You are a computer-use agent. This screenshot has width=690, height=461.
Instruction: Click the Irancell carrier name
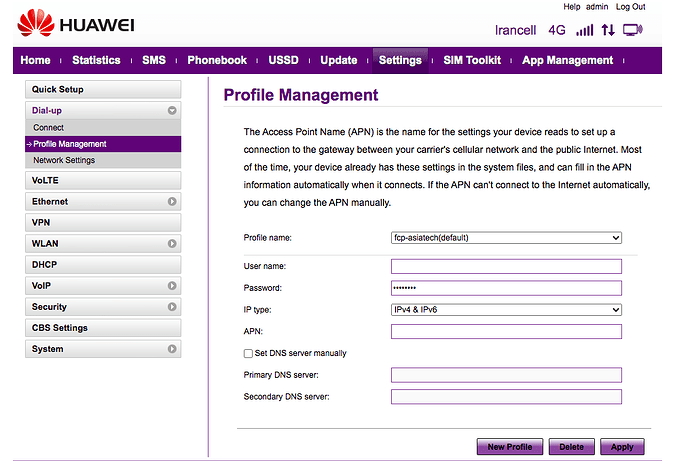pyautogui.click(x=515, y=30)
